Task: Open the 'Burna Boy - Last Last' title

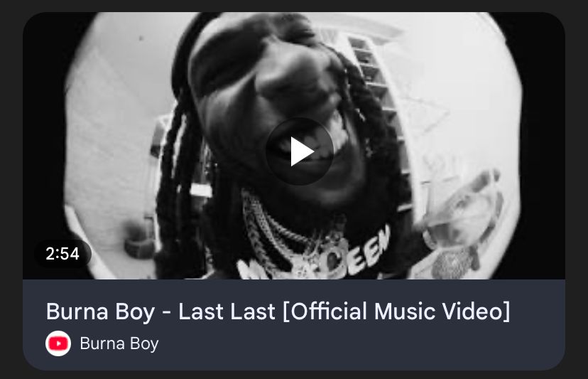Action: click(x=278, y=311)
